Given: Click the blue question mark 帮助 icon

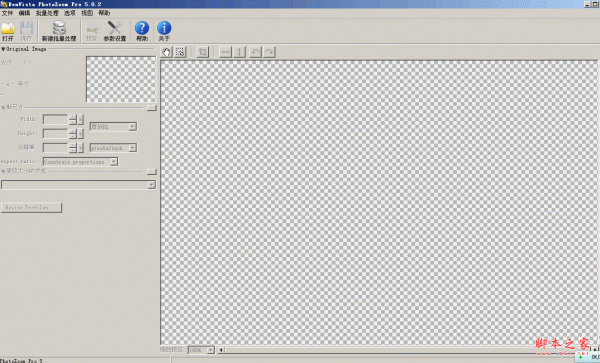Looking at the screenshot, I should click(142, 31).
